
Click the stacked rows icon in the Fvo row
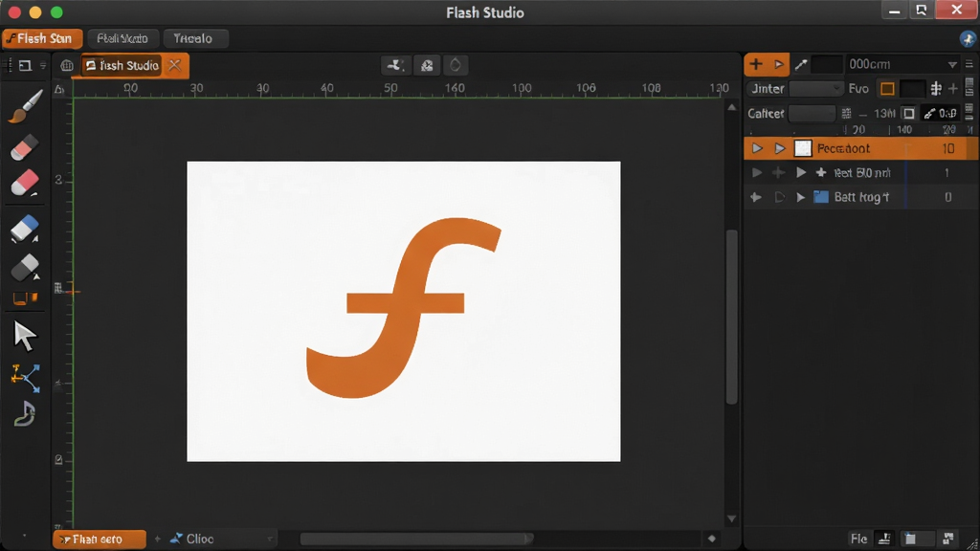(x=969, y=87)
